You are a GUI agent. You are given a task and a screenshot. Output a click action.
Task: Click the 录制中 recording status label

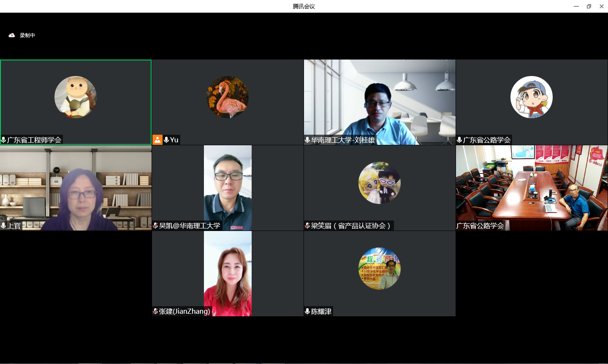27,35
